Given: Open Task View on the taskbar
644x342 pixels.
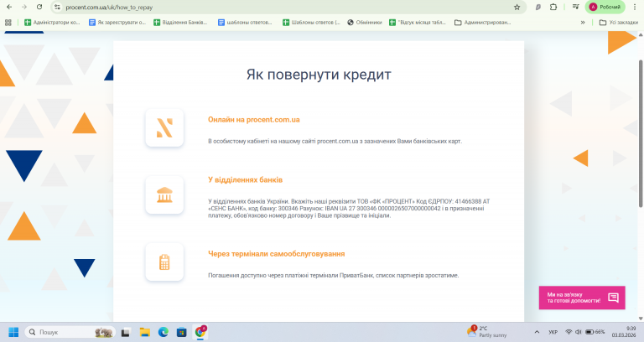Looking at the screenshot, I should 126,332.
